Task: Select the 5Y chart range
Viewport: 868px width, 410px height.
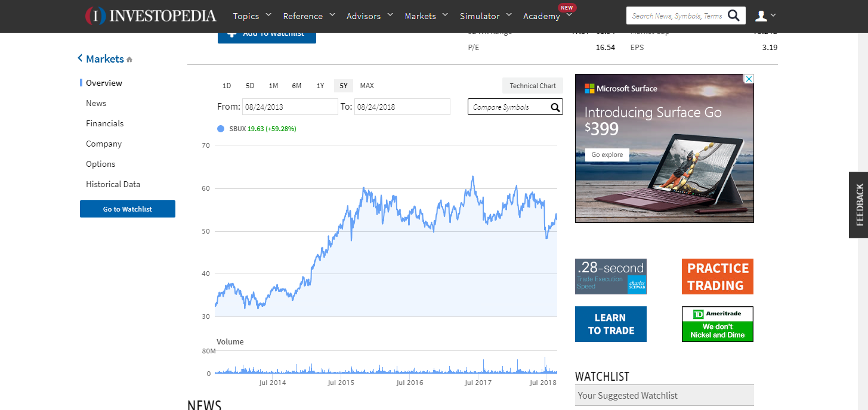Action: coord(344,86)
